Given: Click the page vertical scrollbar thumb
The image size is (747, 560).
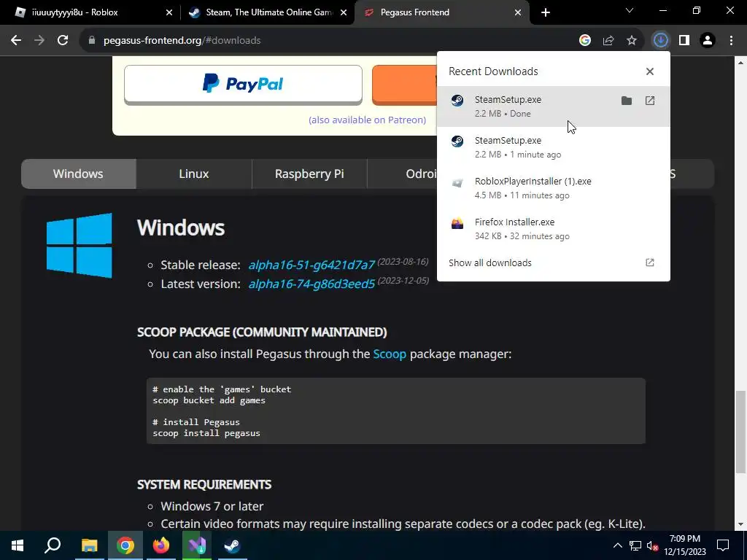Looking at the screenshot, I should 740,432.
